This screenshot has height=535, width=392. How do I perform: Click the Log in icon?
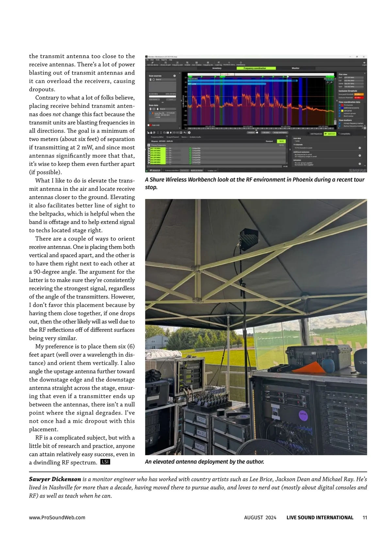[364, 64]
